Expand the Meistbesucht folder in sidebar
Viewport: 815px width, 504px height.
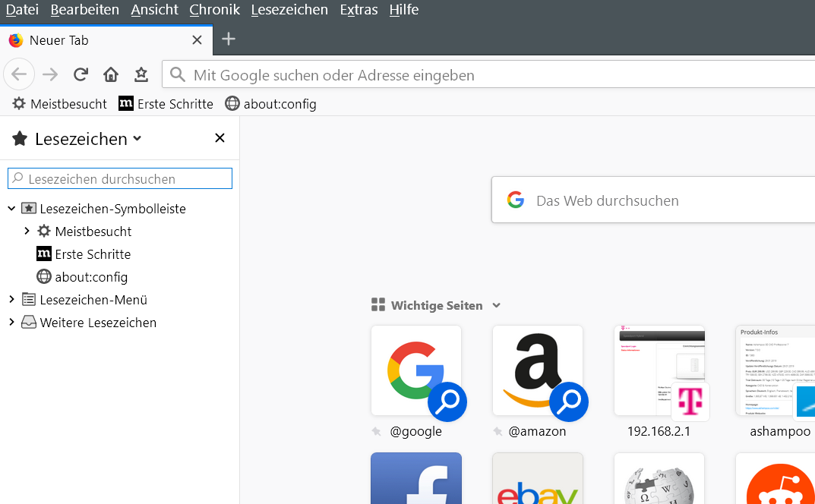pyautogui.click(x=27, y=231)
